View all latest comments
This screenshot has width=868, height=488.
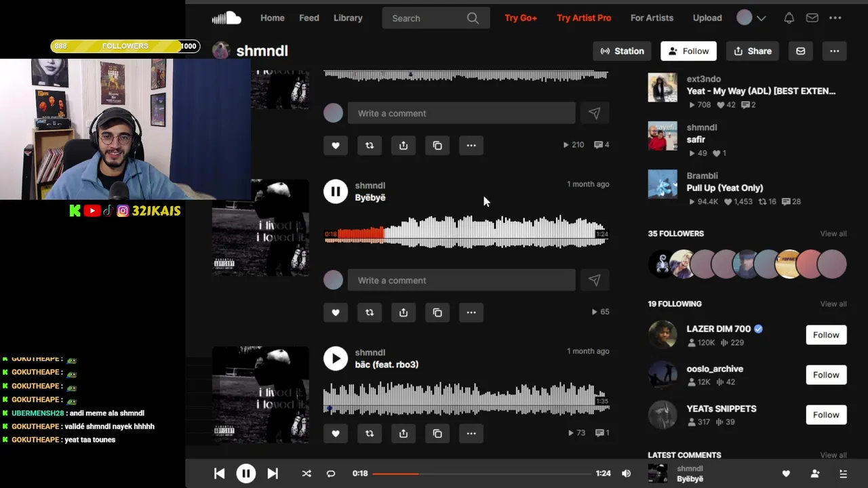coord(833,455)
